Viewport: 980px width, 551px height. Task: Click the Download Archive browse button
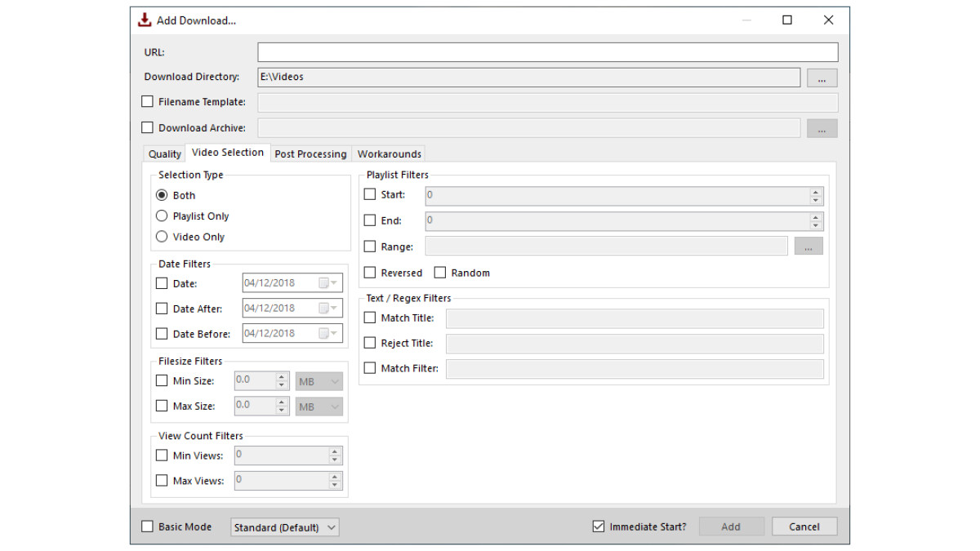coord(822,128)
